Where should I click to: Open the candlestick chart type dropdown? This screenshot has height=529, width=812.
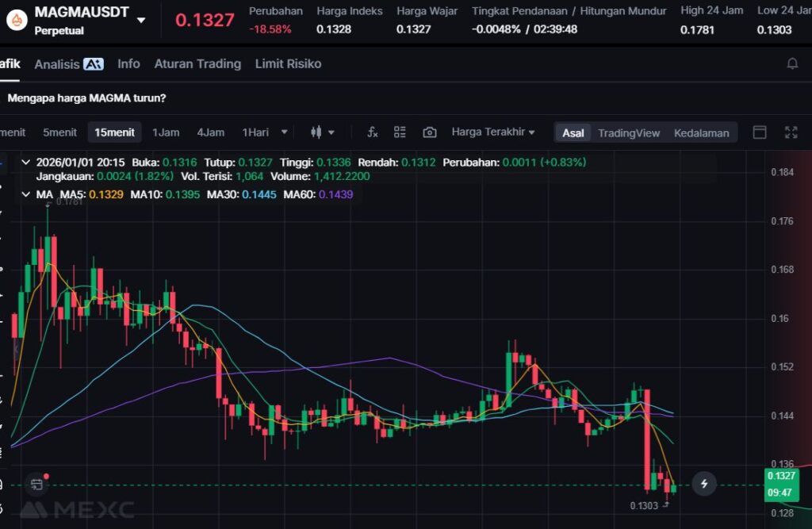point(322,132)
